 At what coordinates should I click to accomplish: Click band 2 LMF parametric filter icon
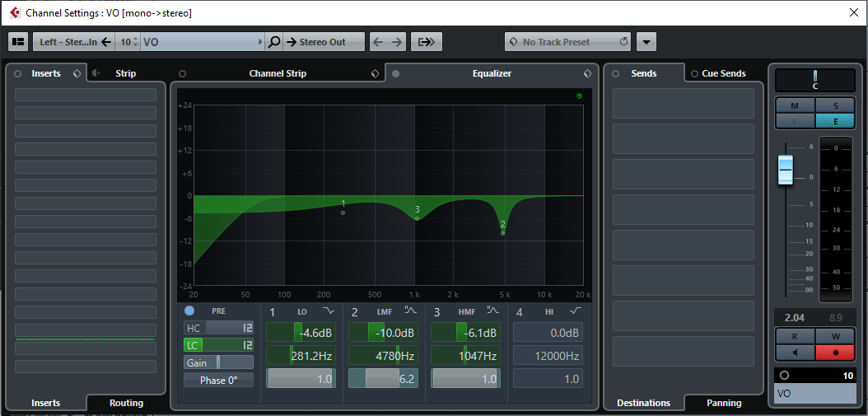tap(410, 311)
